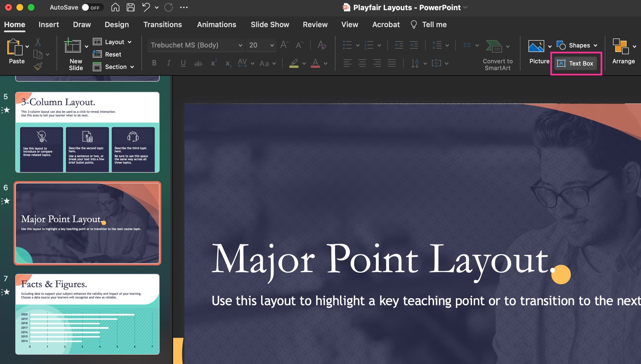Open the Clear Formatting tool

click(322, 45)
